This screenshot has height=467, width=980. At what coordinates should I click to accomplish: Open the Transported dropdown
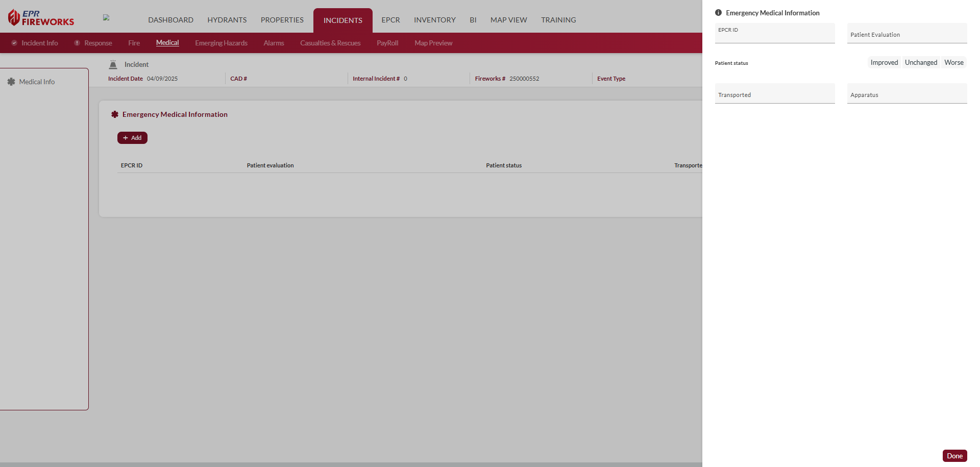[774, 94]
